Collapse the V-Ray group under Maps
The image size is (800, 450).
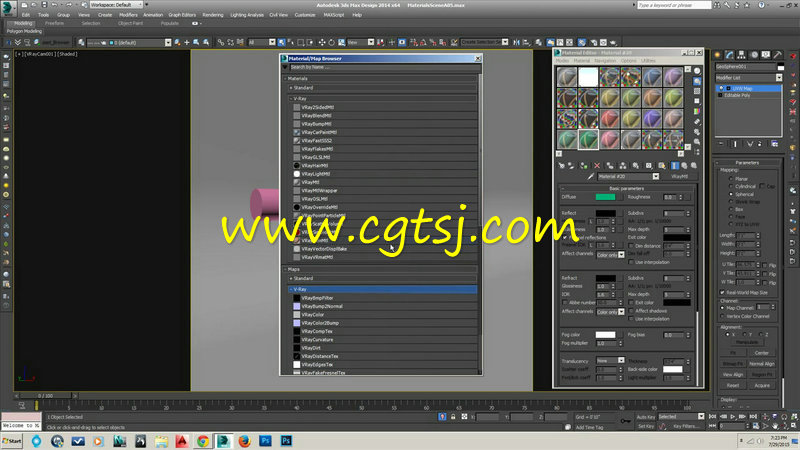(291, 289)
